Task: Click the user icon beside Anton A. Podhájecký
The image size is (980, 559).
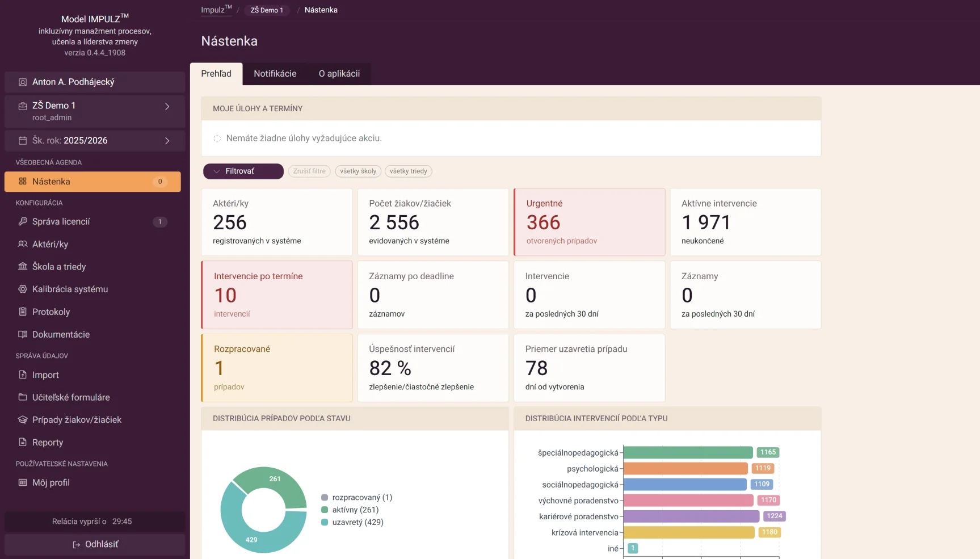Action: click(23, 82)
